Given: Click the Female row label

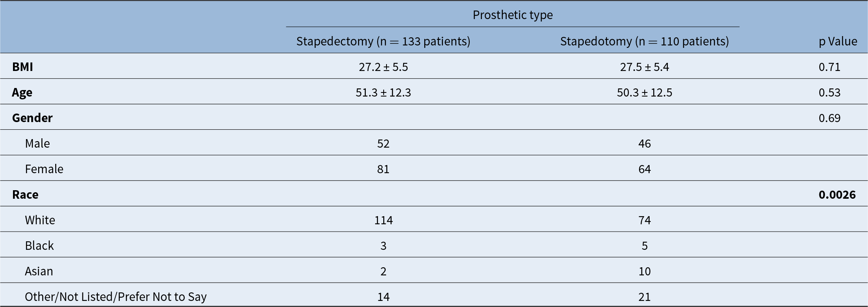Looking at the screenshot, I should pos(44,169).
